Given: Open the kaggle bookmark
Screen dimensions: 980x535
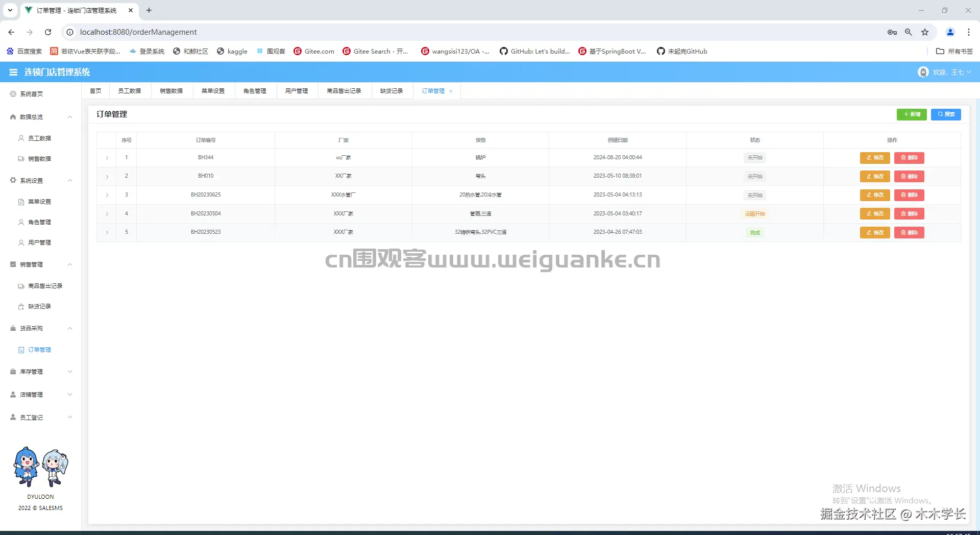Looking at the screenshot, I should click(x=232, y=51).
